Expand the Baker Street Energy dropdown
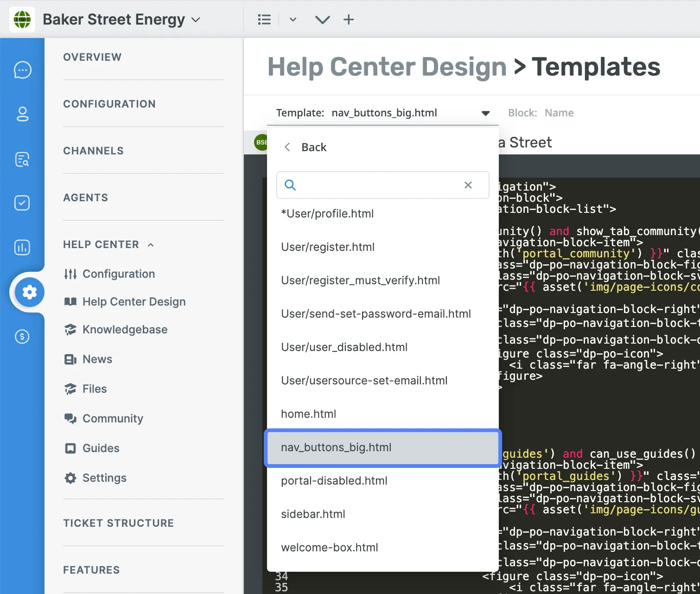 pos(196,19)
